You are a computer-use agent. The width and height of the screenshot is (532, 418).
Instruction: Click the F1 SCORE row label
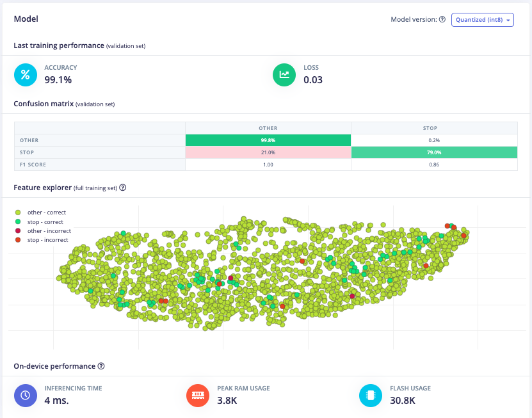(34, 165)
